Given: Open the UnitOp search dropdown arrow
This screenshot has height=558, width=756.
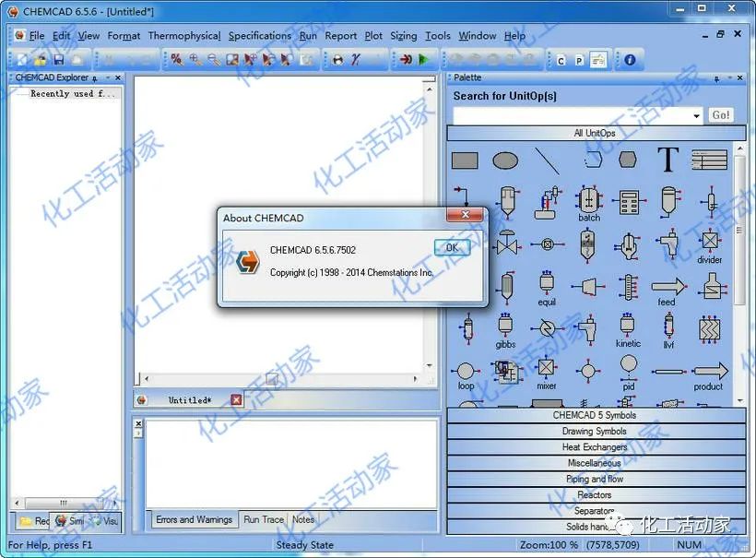Looking at the screenshot, I should click(x=696, y=115).
